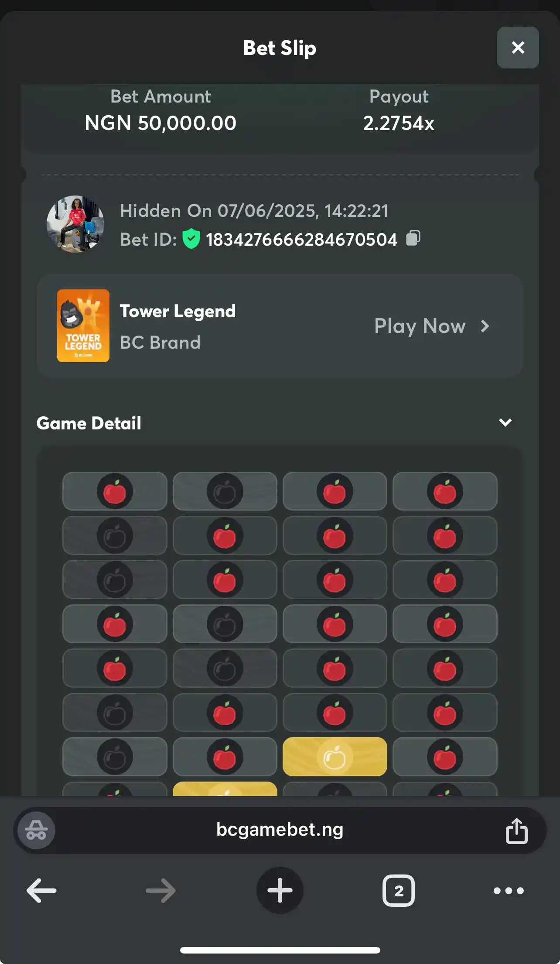Viewport: 560px width, 964px height.
Task: Open the browser share icon
Action: [517, 830]
